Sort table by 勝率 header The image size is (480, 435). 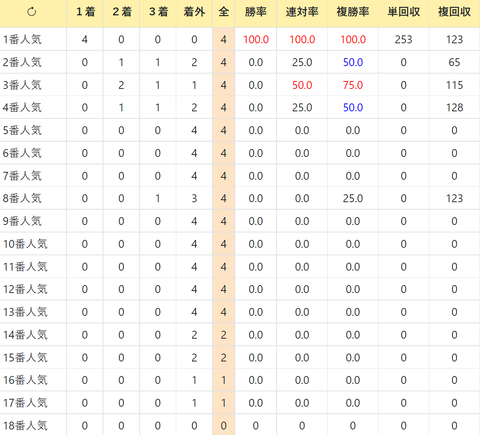[256, 12]
